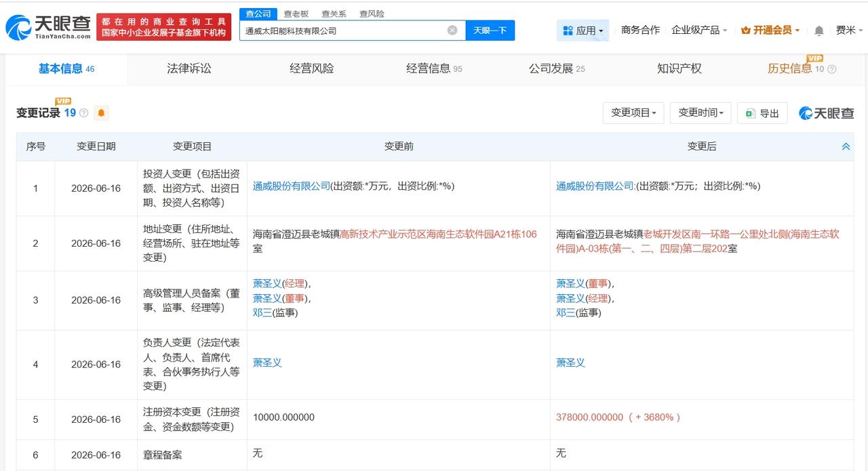Click the 变更日期 column header
Image resolution: width=868 pixels, height=471 pixels.
click(x=96, y=146)
